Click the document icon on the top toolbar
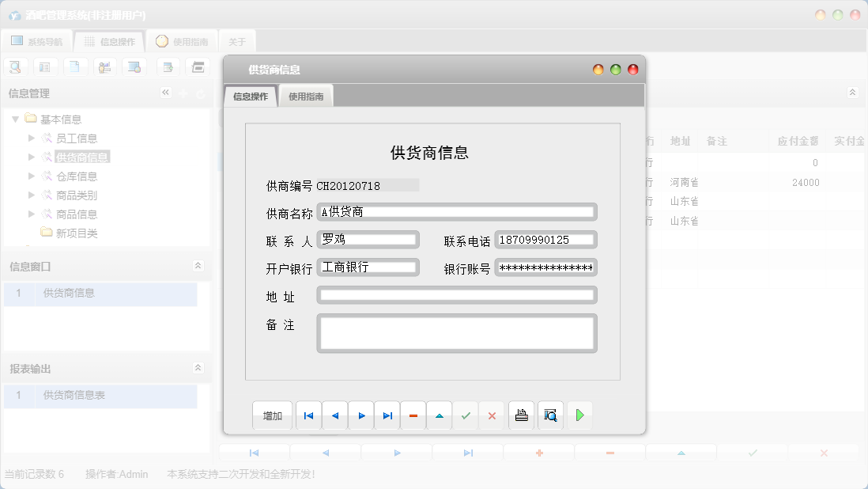The width and height of the screenshot is (868, 489). (75, 66)
